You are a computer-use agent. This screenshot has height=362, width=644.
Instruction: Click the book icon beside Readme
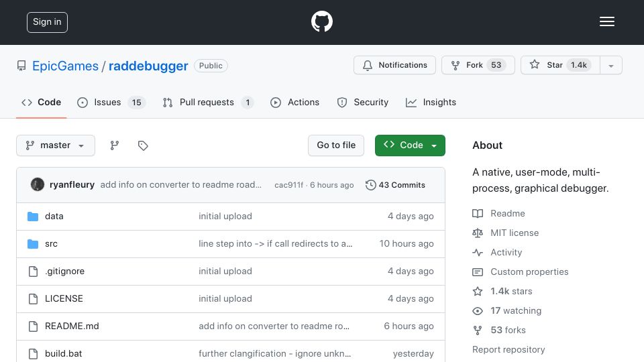[x=478, y=213]
